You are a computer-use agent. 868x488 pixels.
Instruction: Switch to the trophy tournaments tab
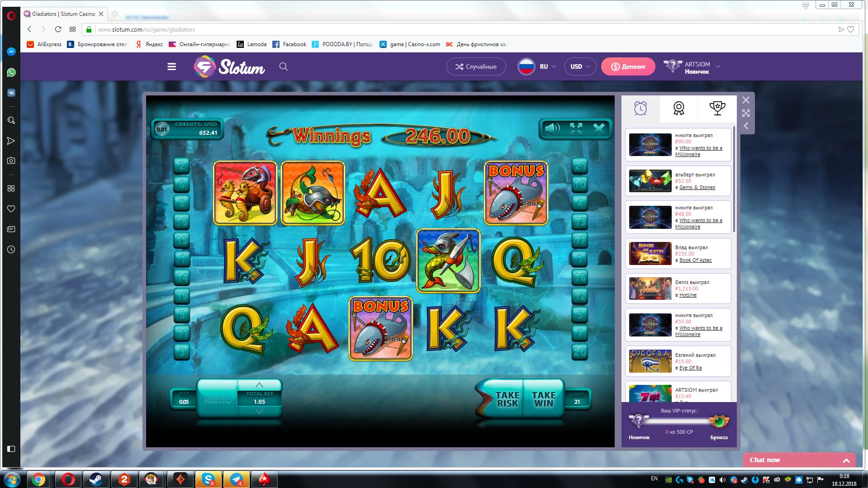coord(717,109)
